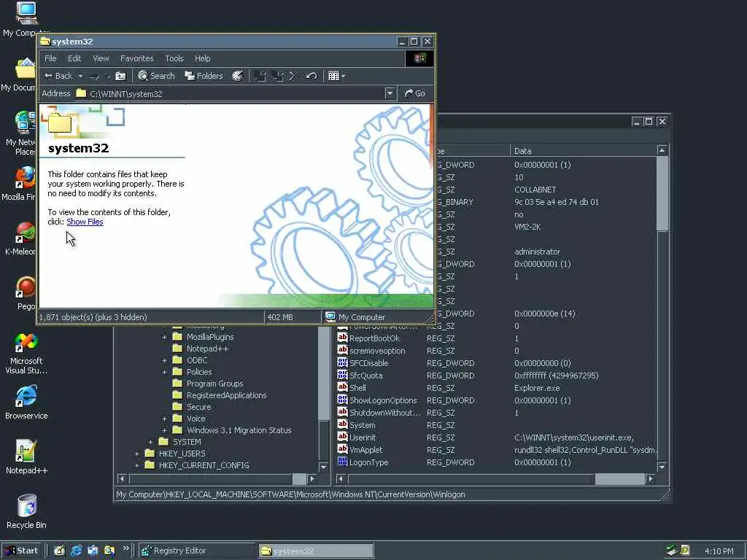Image resolution: width=747 pixels, height=560 pixels.
Task: Open the Edit menu
Action: tap(74, 58)
